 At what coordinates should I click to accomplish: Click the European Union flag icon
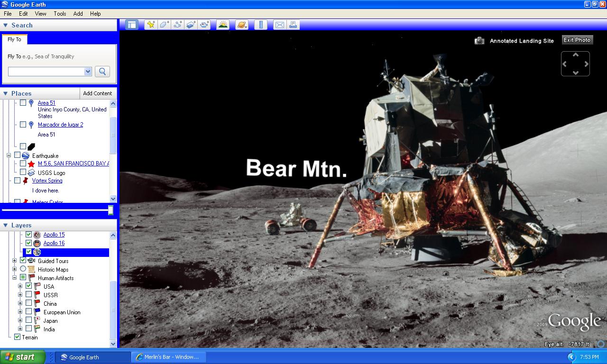pyautogui.click(x=37, y=312)
